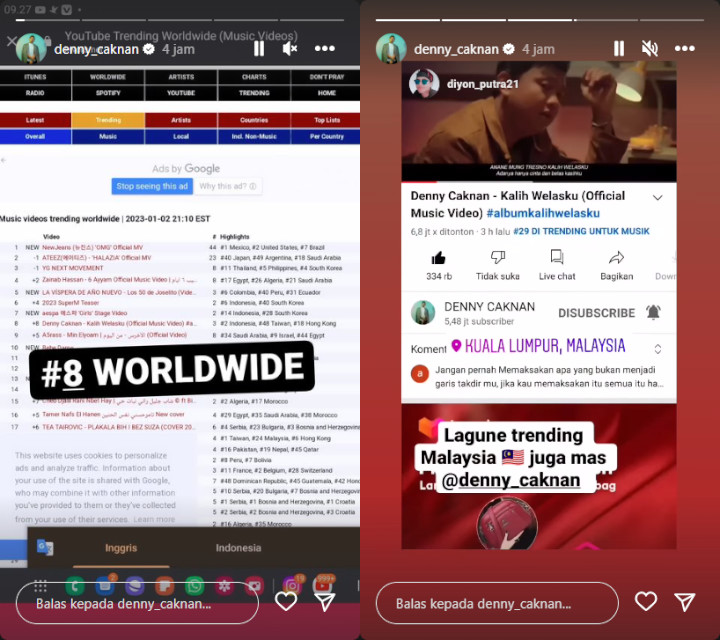The width and height of the screenshot is (720, 640).
Task: Open the ITUNES navigation item
Action: tap(35, 77)
